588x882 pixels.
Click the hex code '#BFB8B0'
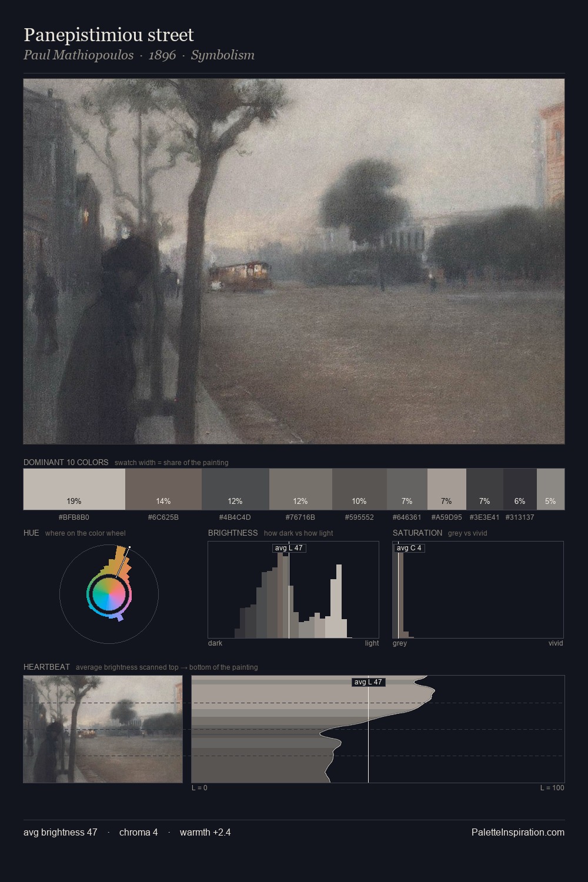pos(74,517)
